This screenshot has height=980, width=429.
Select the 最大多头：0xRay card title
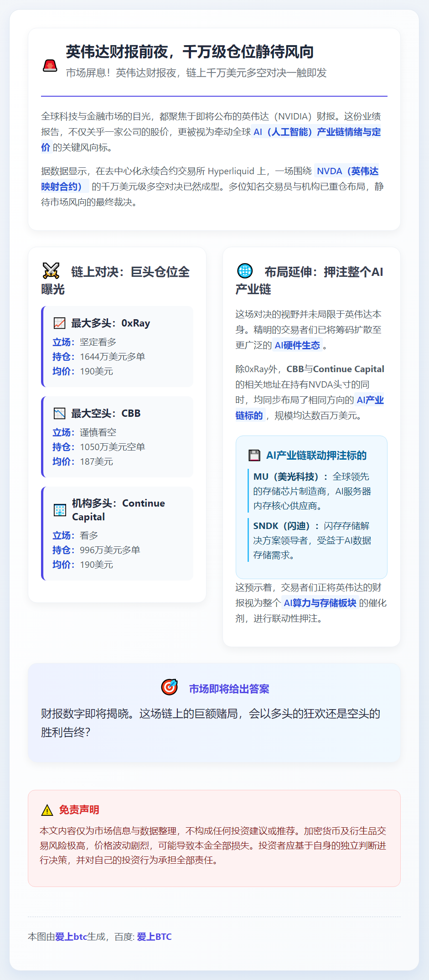(110, 323)
